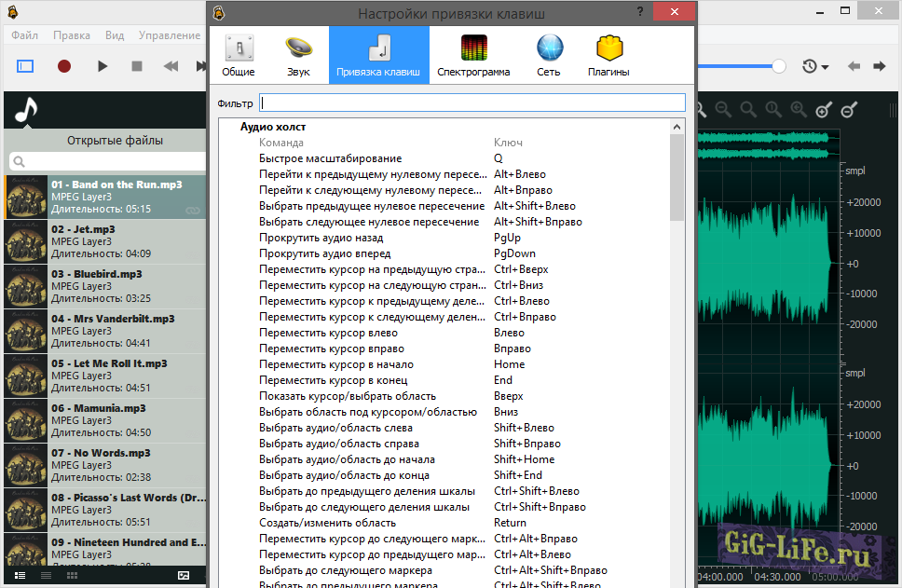Open the history clock dropdown

tap(813, 66)
